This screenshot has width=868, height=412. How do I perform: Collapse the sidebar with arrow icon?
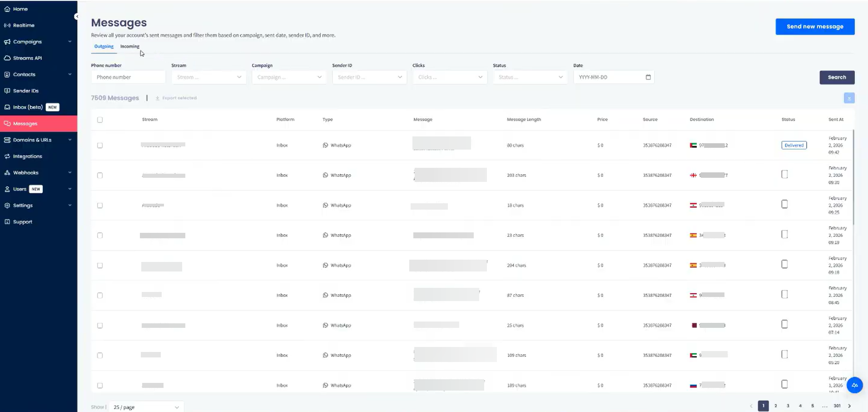(76, 16)
